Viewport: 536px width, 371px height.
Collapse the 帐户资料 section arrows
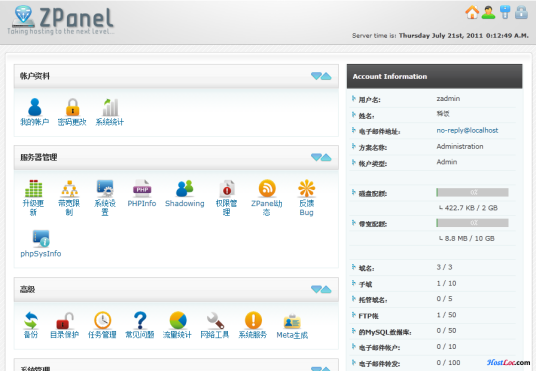(x=321, y=76)
